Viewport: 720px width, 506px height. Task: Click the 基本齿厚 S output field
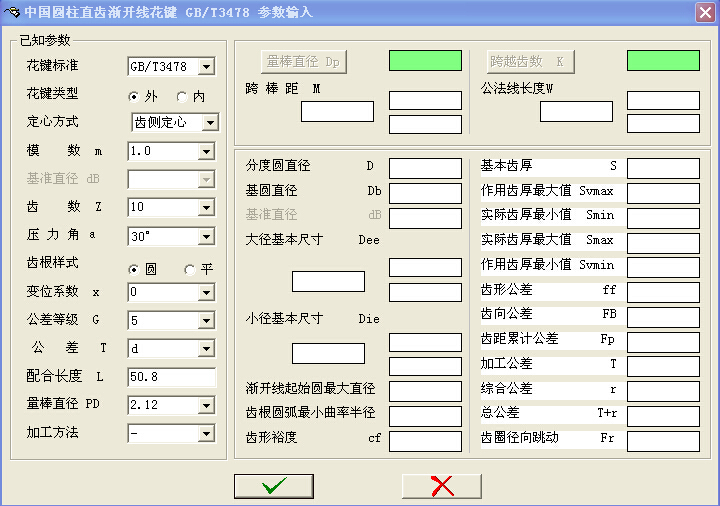click(663, 168)
